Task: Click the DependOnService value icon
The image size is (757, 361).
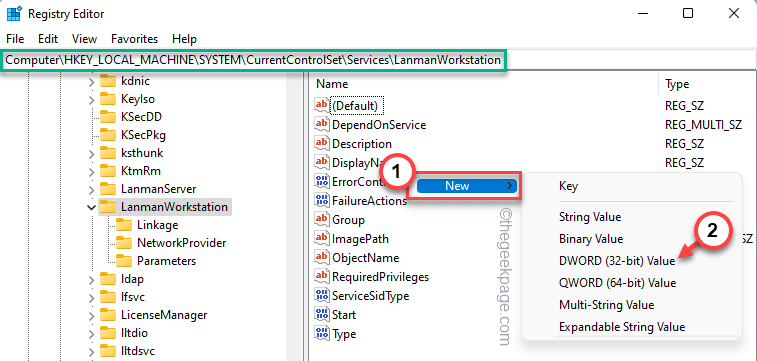Action: pyautogui.click(x=321, y=125)
